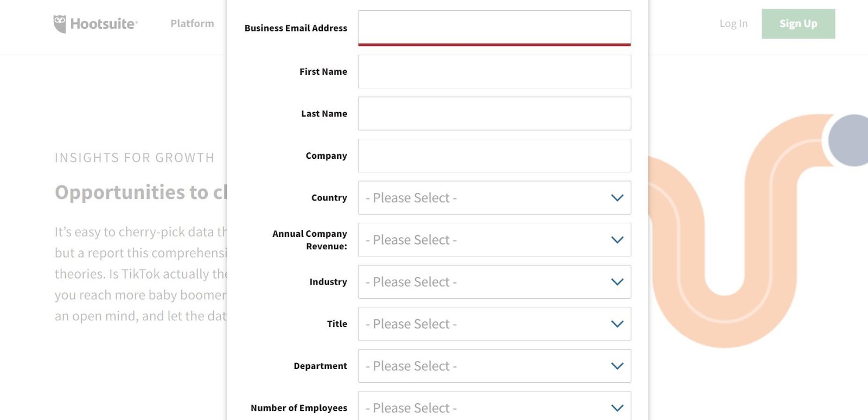This screenshot has height=420, width=868.
Task: Click the Number of Employees chevron arrow
Action: (x=617, y=408)
